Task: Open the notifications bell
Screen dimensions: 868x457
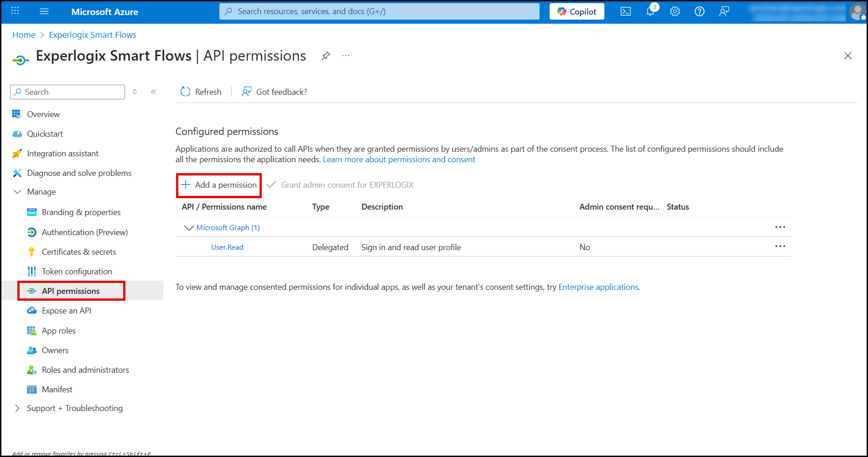Action: click(650, 11)
